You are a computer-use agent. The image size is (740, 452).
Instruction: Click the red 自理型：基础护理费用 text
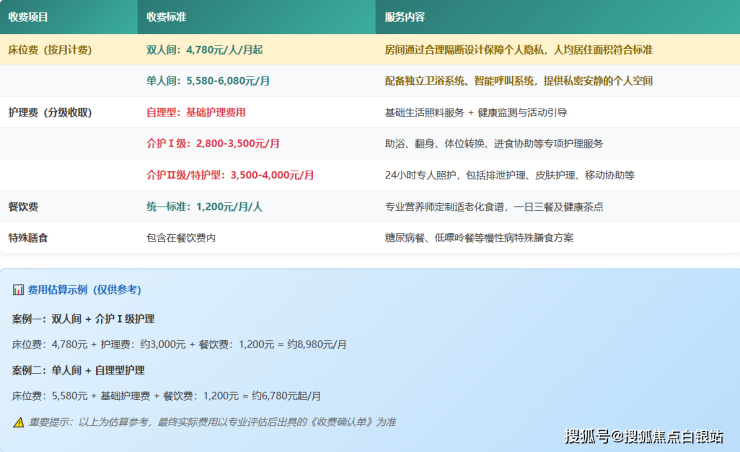(195, 112)
